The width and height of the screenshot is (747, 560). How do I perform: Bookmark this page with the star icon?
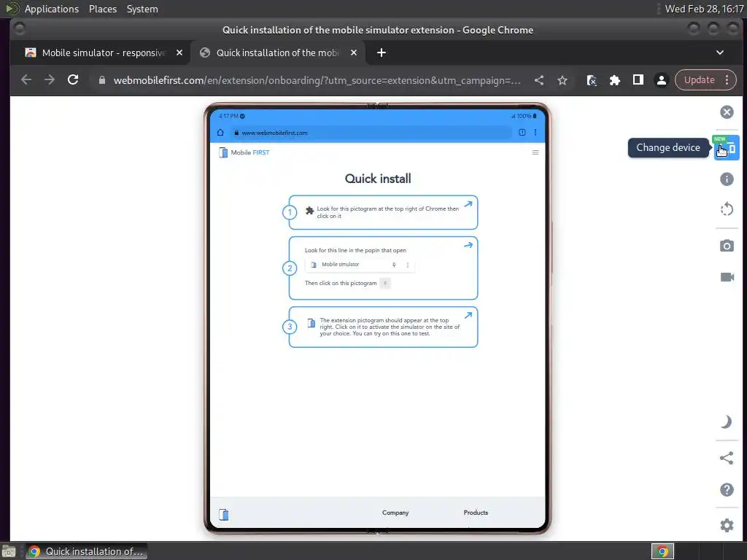point(562,80)
